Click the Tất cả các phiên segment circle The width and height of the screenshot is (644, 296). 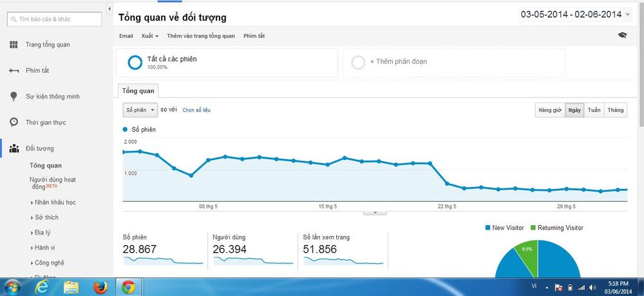[x=135, y=62]
